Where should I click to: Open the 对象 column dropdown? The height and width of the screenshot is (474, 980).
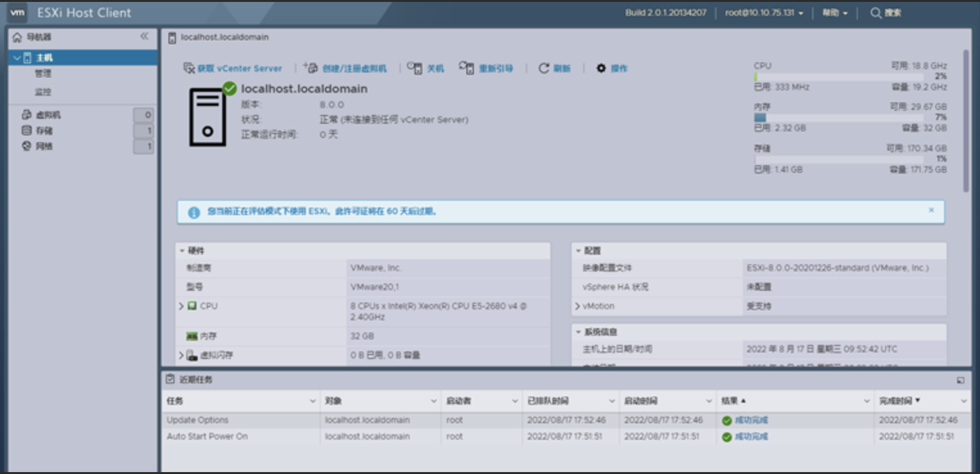[433, 401]
